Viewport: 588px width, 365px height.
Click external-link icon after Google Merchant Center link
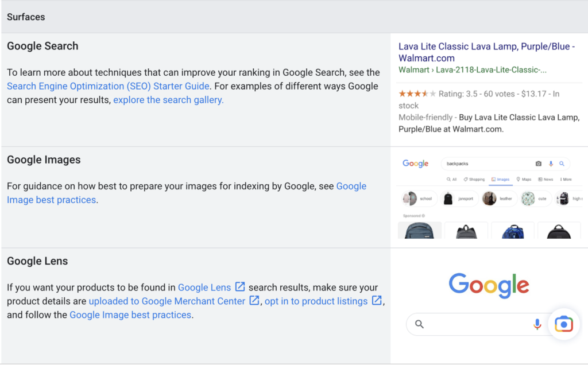click(254, 301)
